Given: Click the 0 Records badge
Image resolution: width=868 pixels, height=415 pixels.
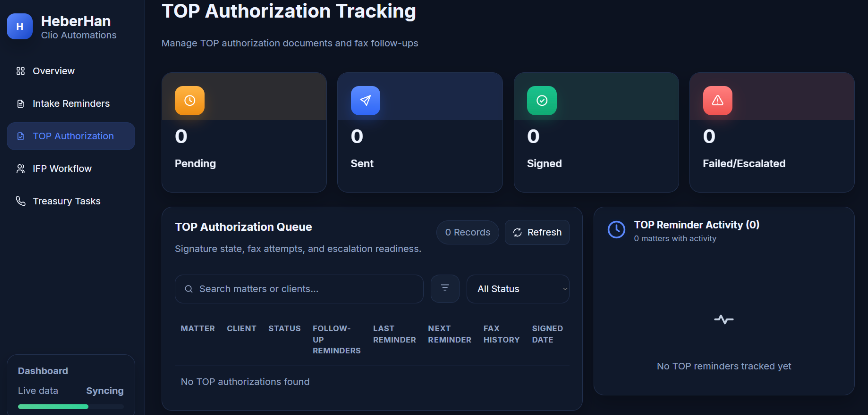Looking at the screenshot, I should tap(468, 232).
